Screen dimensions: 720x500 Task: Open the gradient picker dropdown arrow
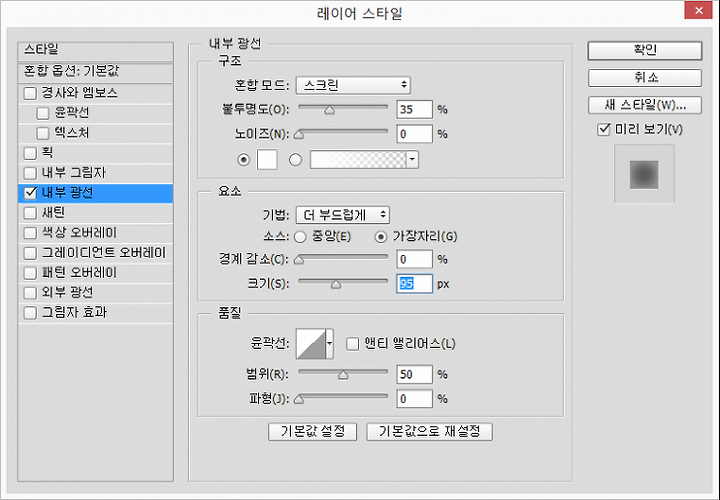point(412,160)
